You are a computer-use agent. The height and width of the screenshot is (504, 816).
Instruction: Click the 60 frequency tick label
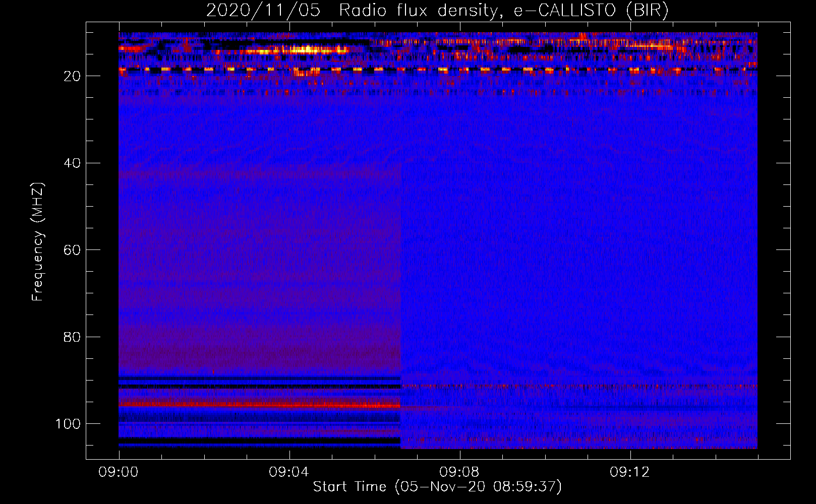tap(72, 250)
